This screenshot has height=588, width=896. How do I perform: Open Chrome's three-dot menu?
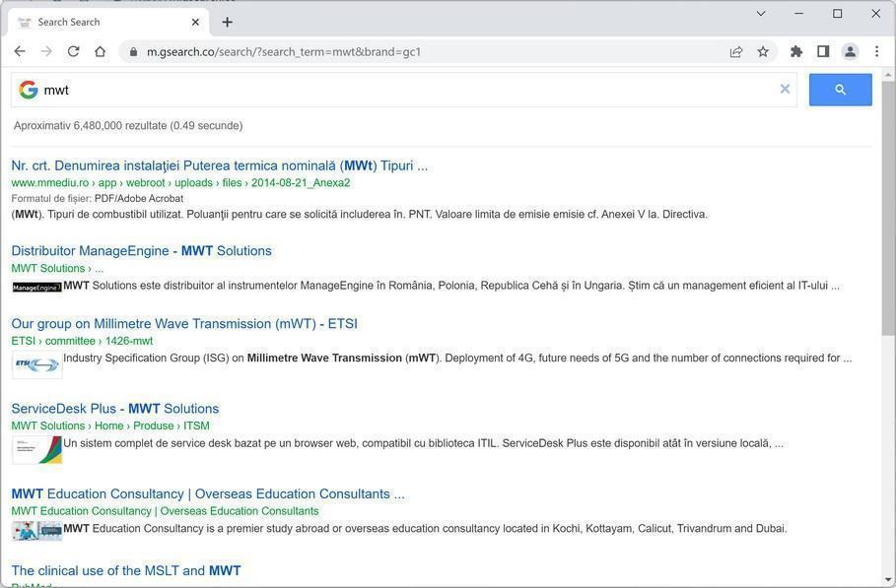pos(876,51)
